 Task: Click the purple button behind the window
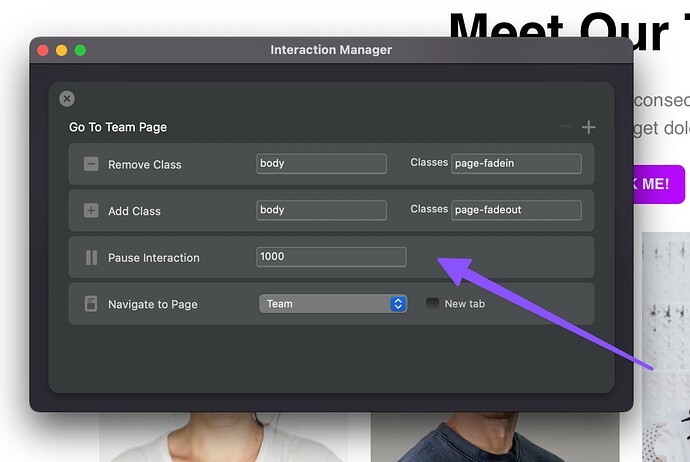[659, 184]
